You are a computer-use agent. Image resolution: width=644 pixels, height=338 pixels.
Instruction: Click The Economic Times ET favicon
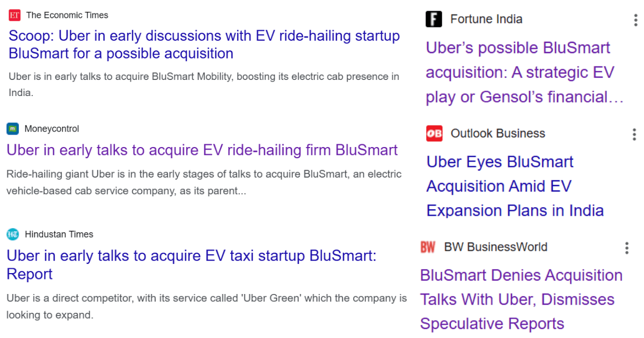click(x=14, y=15)
